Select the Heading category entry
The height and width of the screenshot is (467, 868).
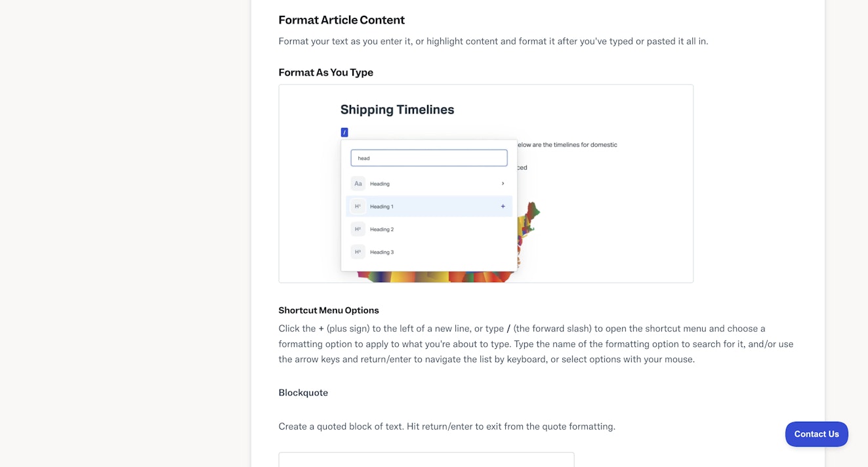(380, 184)
